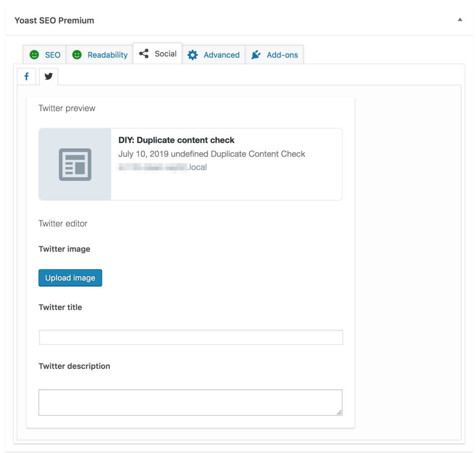
Task: Click the Facebook icon sub-tab
Action: click(x=26, y=77)
